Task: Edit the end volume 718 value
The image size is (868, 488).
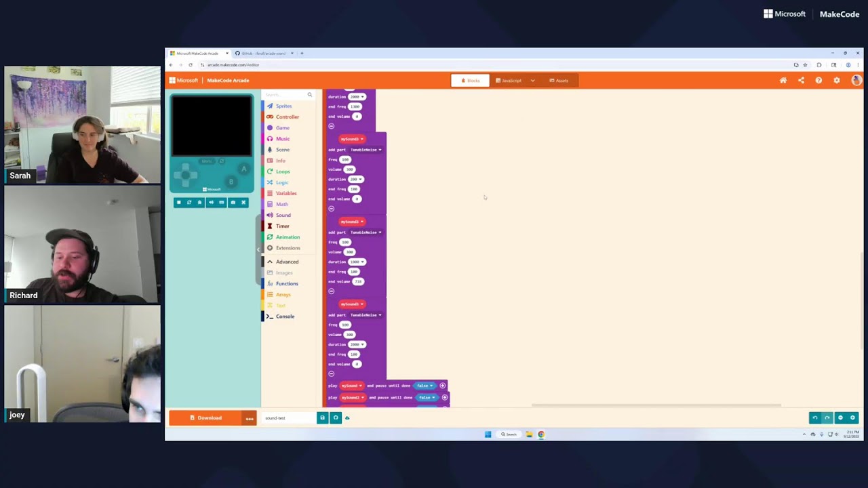Action: click(x=358, y=281)
